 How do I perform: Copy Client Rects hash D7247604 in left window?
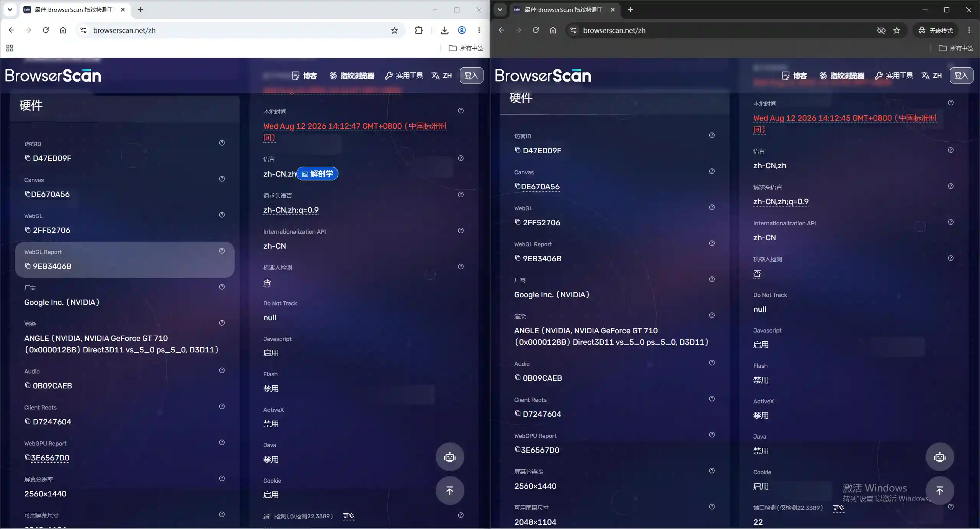[x=28, y=421]
